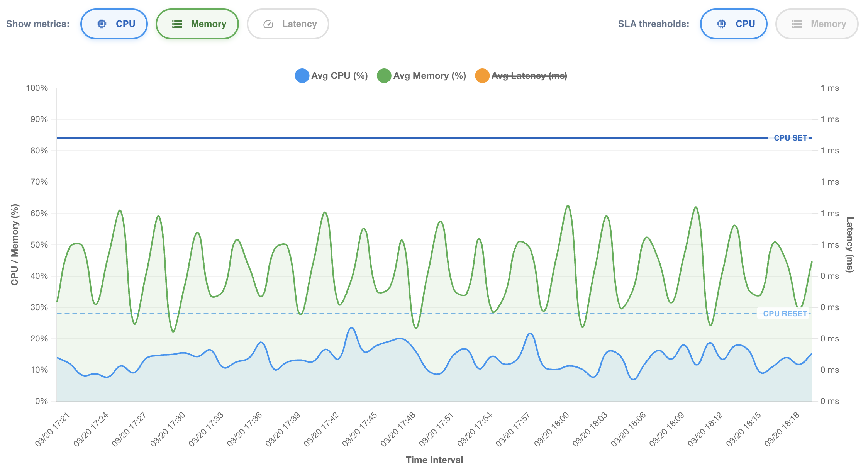Disable the Memory metric pill under Show metrics
868x470 pixels.
click(x=197, y=24)
